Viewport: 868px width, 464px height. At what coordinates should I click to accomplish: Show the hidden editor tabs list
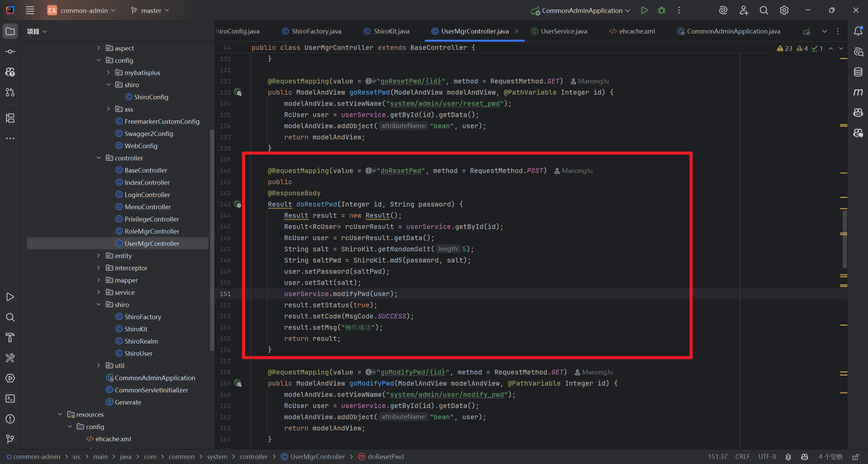click(x=825, y=31)
